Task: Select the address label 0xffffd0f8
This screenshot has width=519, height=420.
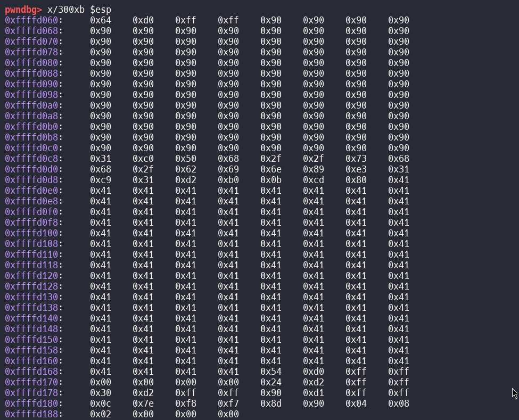Action: [x=31, y=223]
